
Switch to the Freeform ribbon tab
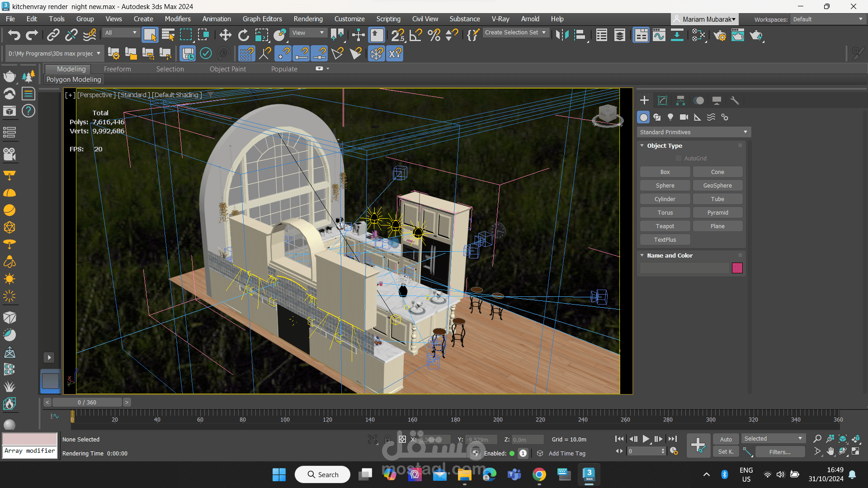[x=117, y=69]
